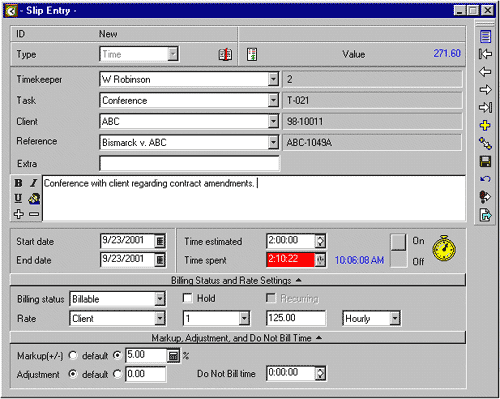Image resolution: width=500 pixels, height=399 pixels.
Task: Collapse Markup, Adjustment, and Do Not Bill Time
Action: click(238, 338)
